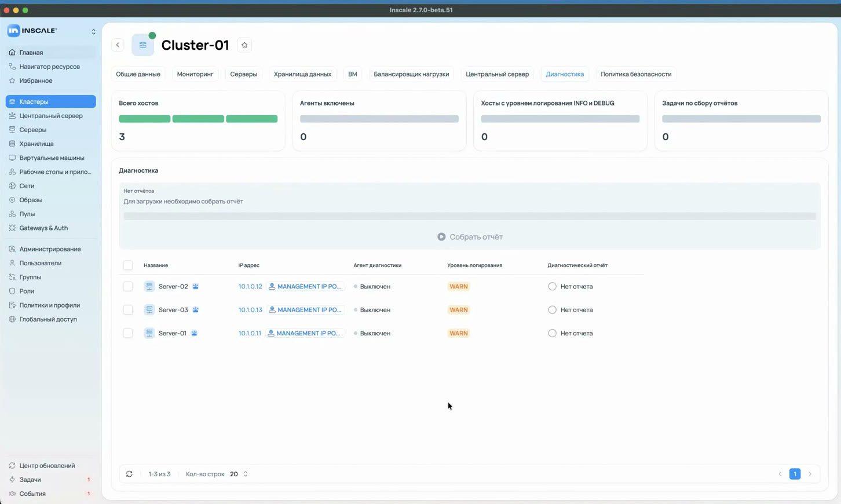Click the report loading progress bar

click(x=470, y=216)
